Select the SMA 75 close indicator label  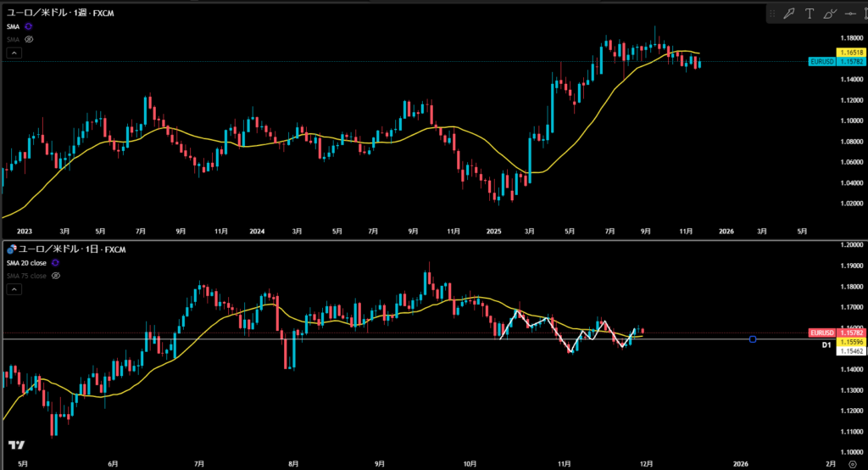[25, 276]
